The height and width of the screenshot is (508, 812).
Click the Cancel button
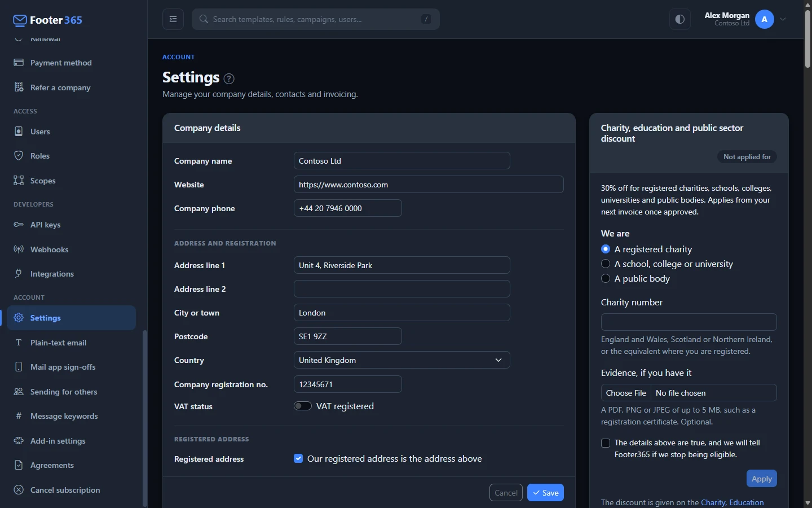point(506,493)
